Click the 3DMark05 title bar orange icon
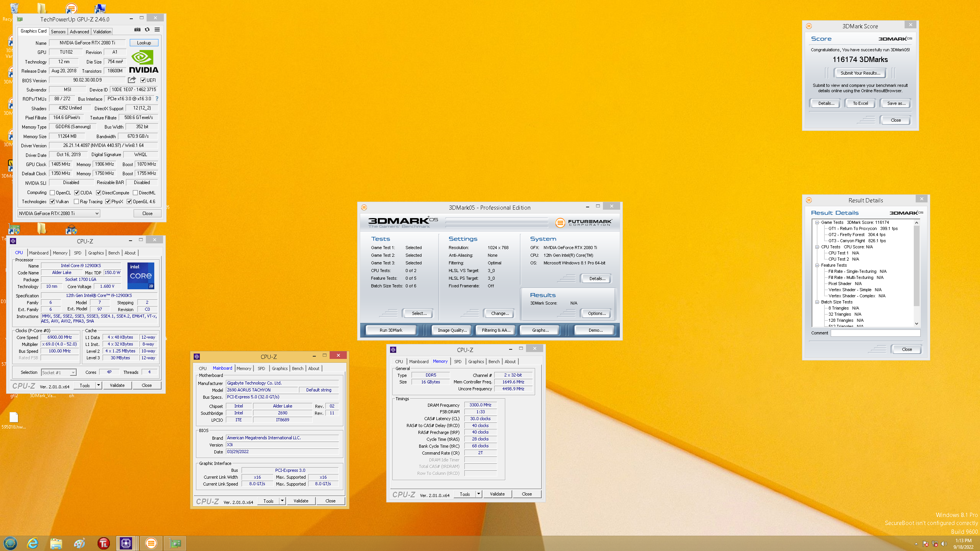Image resolution: width=980 pixels, height=551 pixels. pos(364,207)
